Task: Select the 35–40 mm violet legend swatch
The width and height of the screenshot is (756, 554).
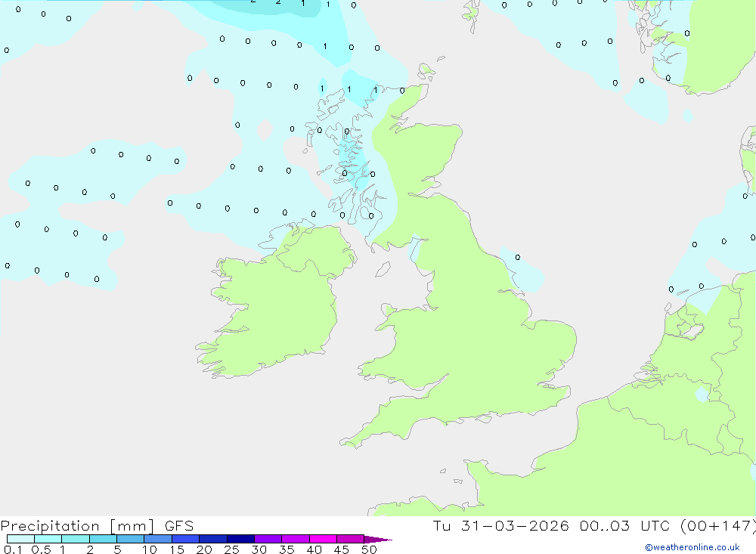Action: [296, 539]
